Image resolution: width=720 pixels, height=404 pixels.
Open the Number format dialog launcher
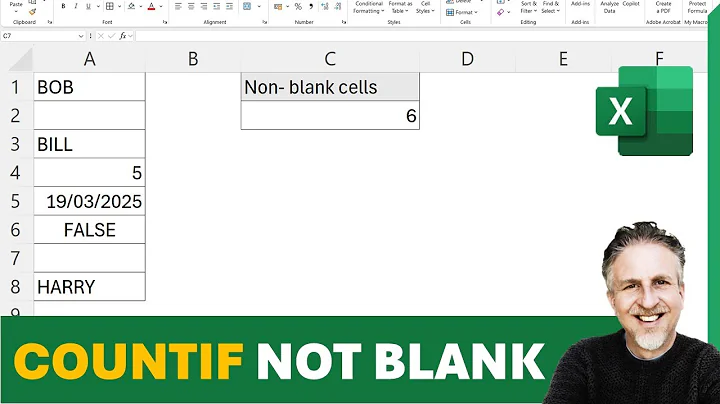coord(343,22)
